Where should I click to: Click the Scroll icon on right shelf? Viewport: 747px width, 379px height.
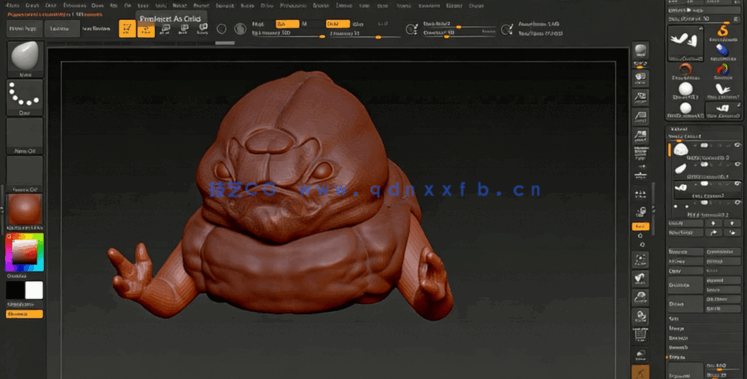pyautogui.click(x=641, y=78)
